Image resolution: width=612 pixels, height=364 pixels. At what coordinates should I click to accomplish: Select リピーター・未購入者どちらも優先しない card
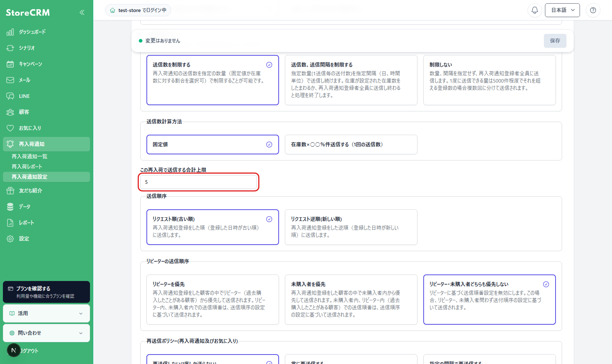(x=490, y=300)
